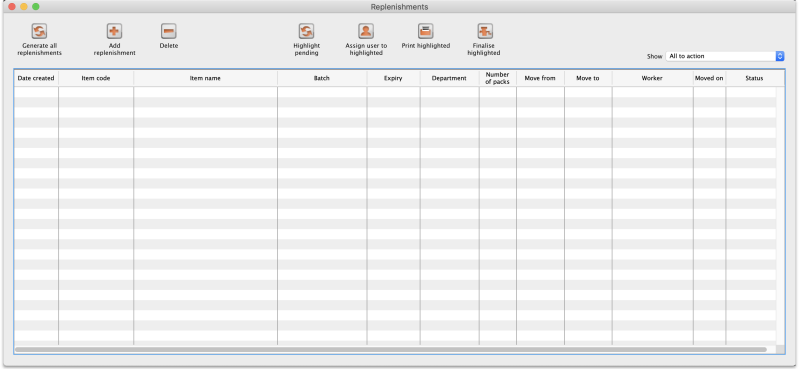Highlight pending replenishments
Image resolution: width=799 pixels, height=369 pixels.
click(306, 31)
